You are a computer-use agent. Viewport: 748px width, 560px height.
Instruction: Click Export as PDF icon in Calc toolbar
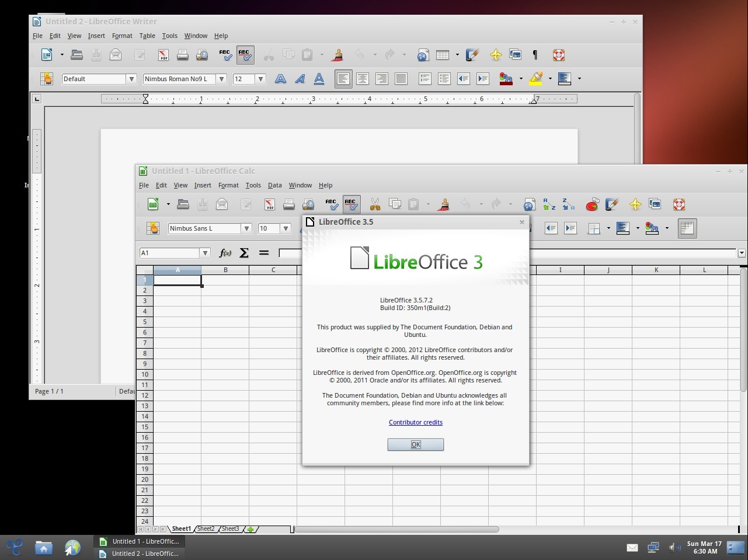click(x=270, y=204)
